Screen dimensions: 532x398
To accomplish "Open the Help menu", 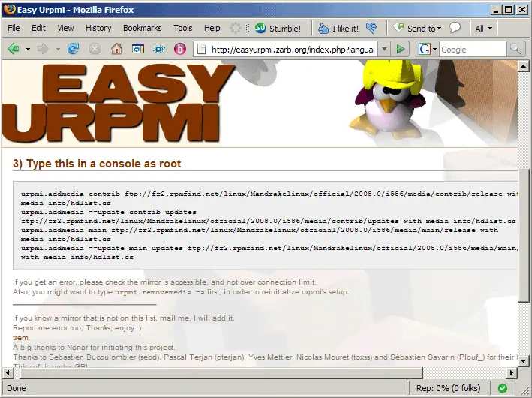I will tap(212, 29).
